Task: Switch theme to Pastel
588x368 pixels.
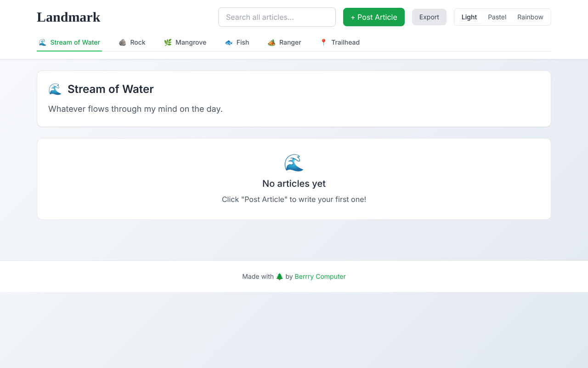Action: coord(497,17)
